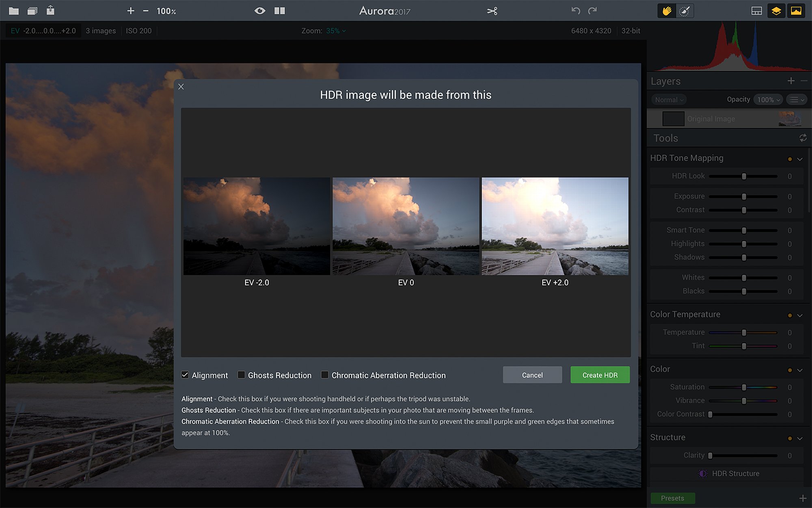Open the compare split-view icon

(x=280, y=11)
